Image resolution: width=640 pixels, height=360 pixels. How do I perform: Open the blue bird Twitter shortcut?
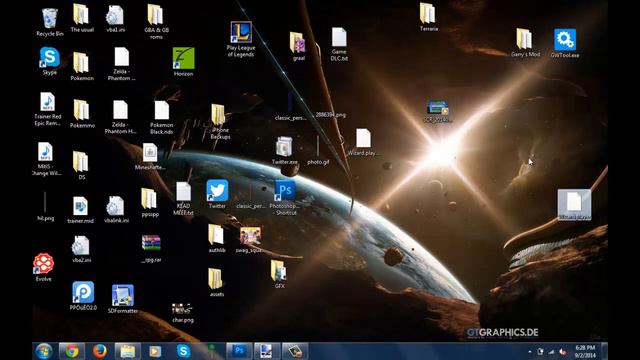pyautogui.click(x=217, y=194)
